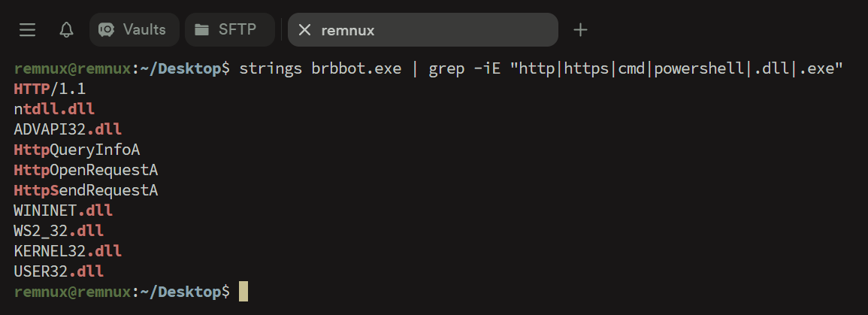This screenshot has height=315, width=868.
Task: Switch to the SFTP tab label
Action: (237, 30)
